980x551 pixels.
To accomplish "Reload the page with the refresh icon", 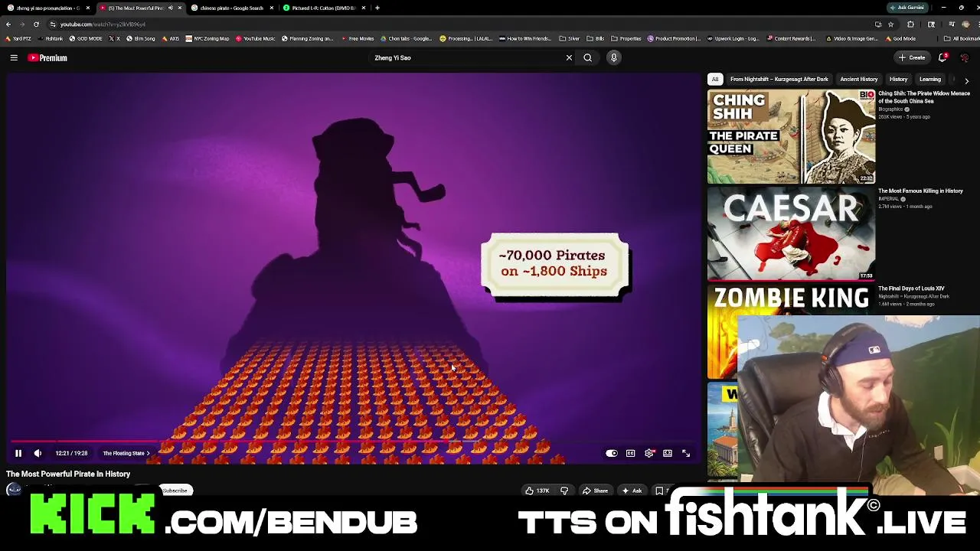I will (x=36, y=24).
